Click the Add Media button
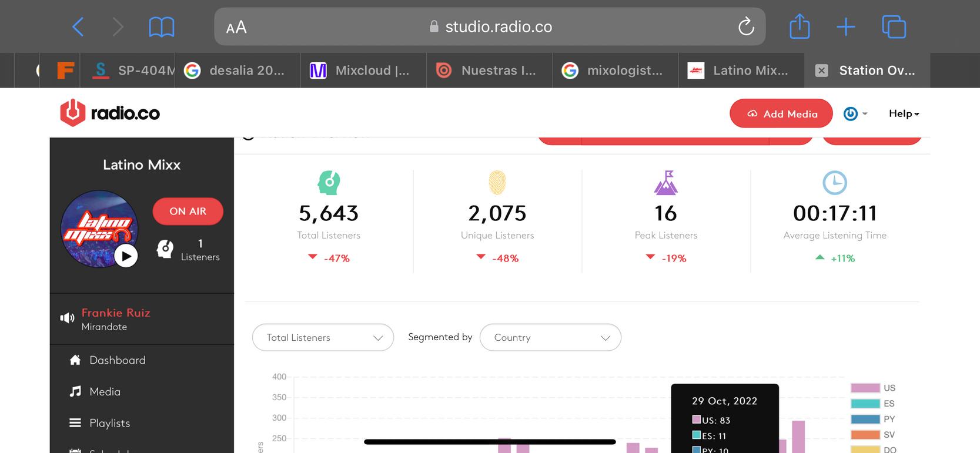980x453 pixels. 781,113
